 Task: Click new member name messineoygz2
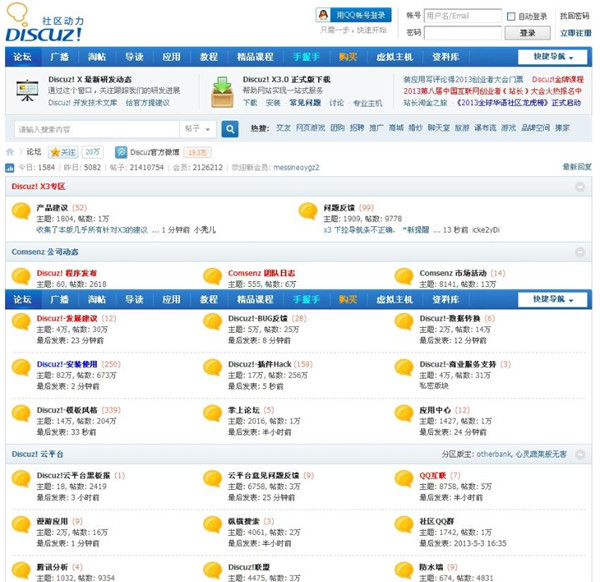coord(296,168)
